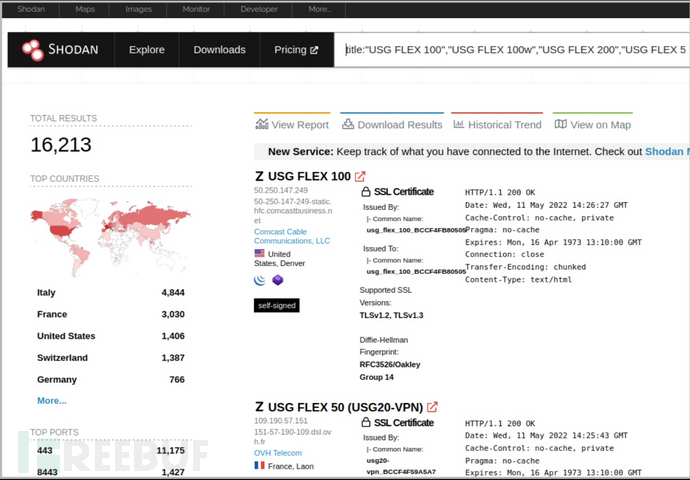Expand the More... top navigation menu

click(319, 9)
